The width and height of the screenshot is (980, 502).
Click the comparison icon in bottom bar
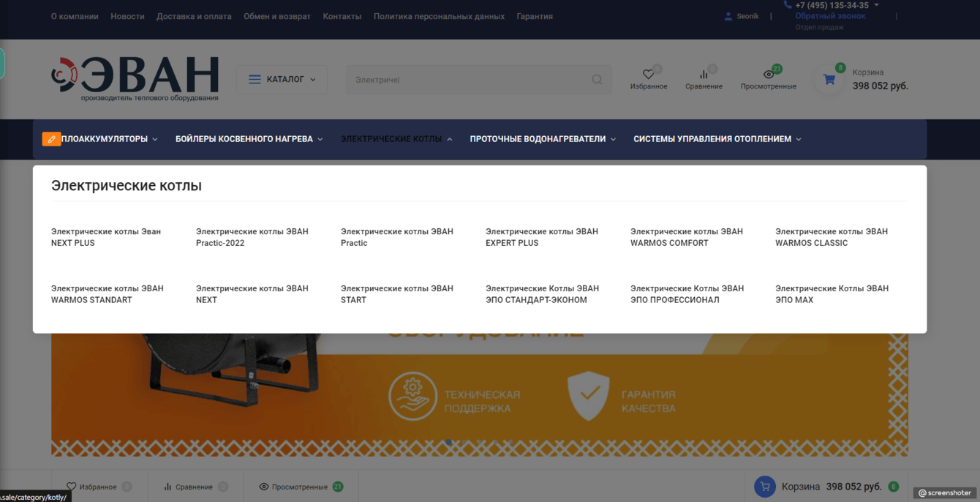[167, 487]
